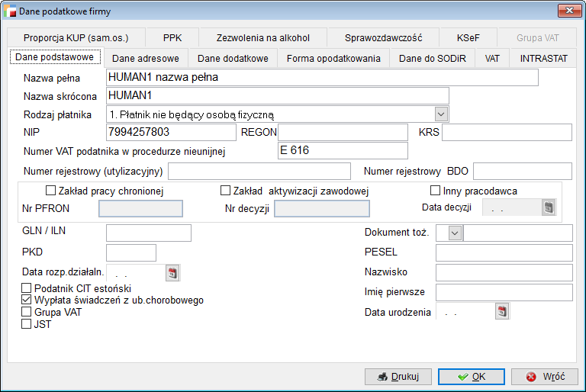This screenshot has width=586, height=392.
Task: Tick the Zakład pracy chronionej checkbox
Action: [x=51, y=191]
